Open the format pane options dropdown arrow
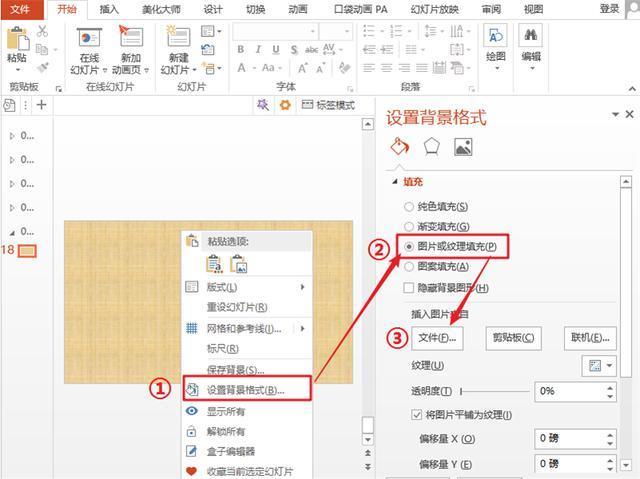Viewport: 640px width, 479px height. 615,115
